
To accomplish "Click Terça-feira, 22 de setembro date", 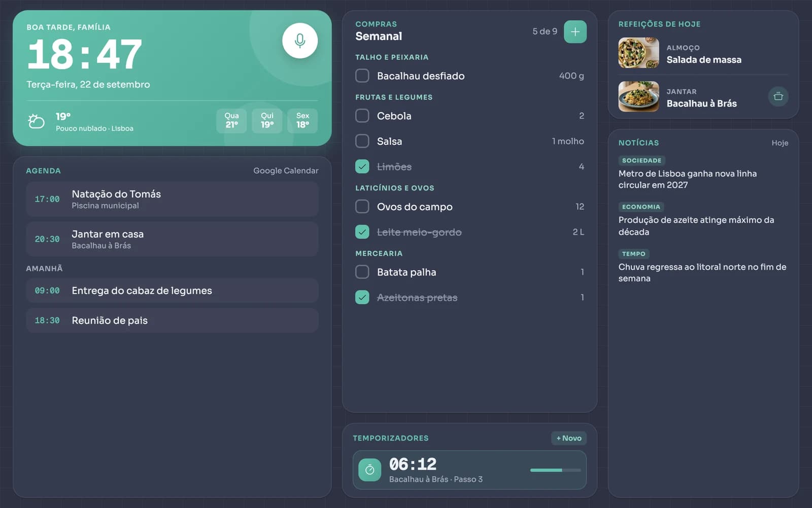I will tap(88, 85).
